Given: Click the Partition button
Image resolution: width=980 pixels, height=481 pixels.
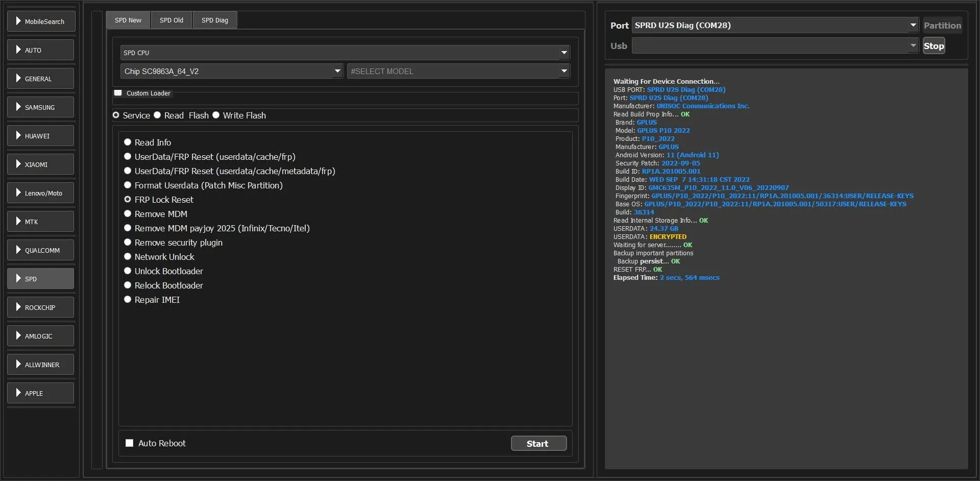Looking at the screenshot, I should (x=942, y=26).
